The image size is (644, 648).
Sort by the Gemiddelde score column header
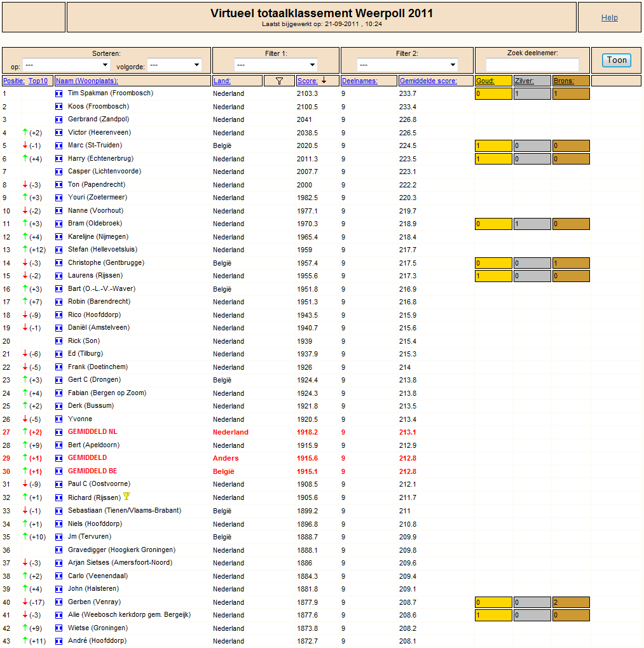tap(428, 81)
